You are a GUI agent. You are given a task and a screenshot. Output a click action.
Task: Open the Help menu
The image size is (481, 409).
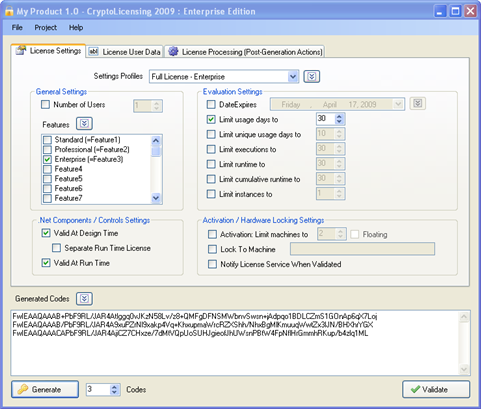(x=76, y=28)
